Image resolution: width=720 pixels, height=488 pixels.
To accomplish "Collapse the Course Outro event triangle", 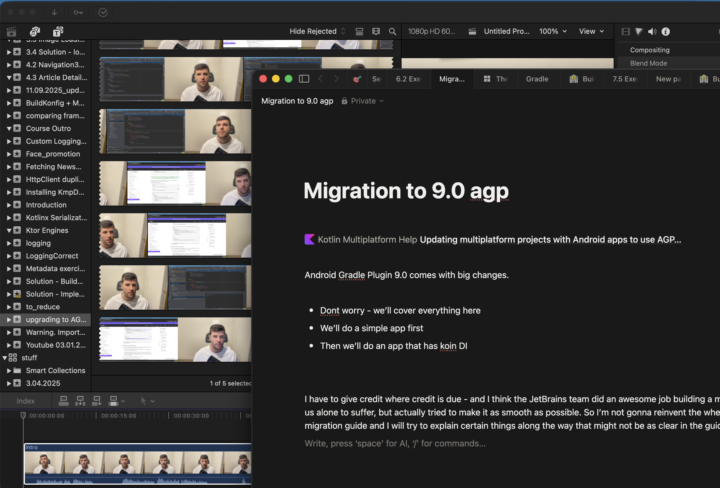I will pos(9,129).
